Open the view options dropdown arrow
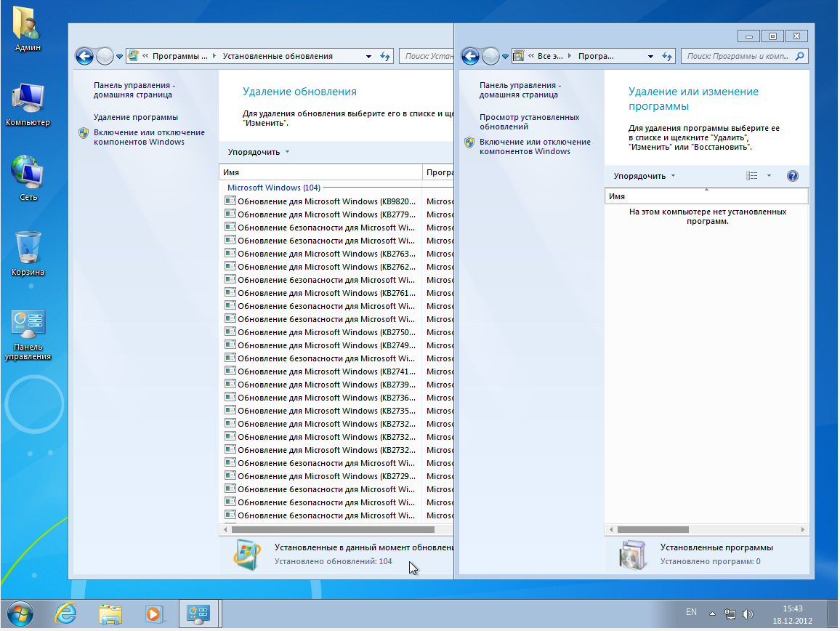 (x=769, y=176)
